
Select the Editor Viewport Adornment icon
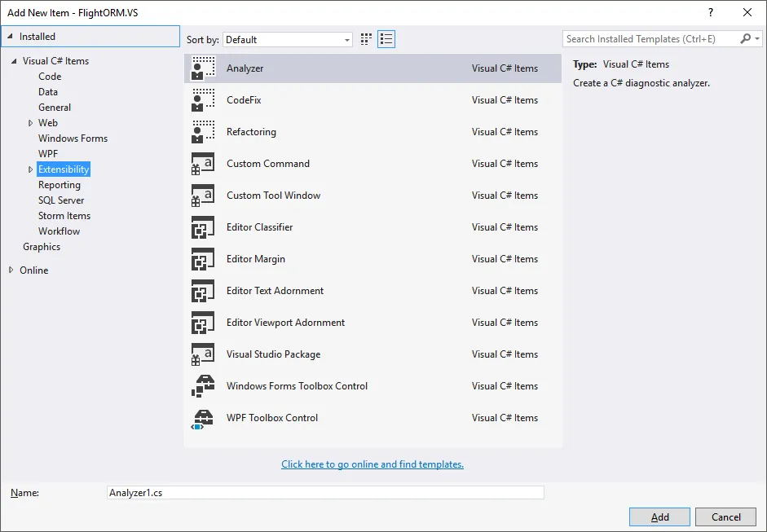click(x=203, y=323)
